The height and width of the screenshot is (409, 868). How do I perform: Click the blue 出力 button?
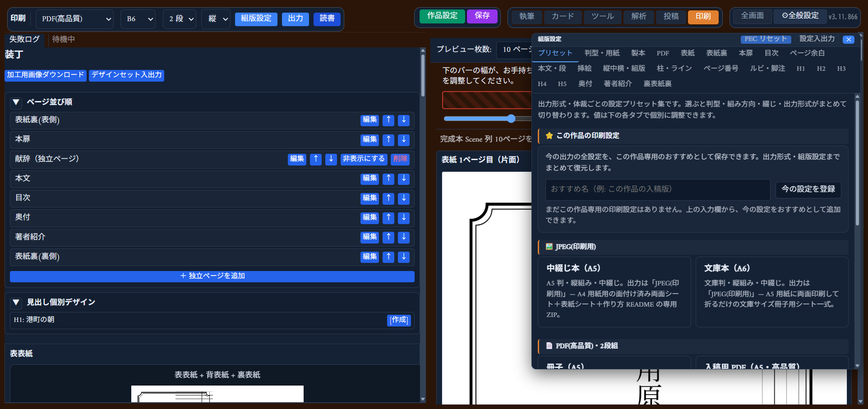pyautogui.click(x=295, y=19)
